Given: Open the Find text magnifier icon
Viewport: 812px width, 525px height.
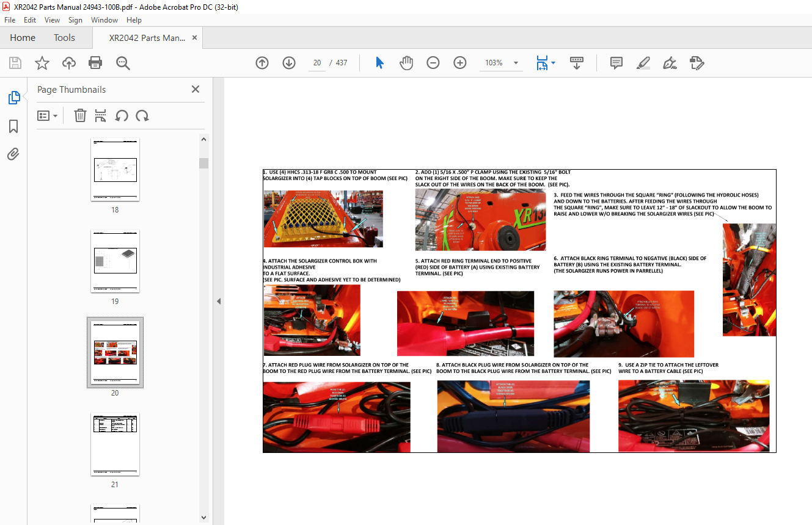Looking at the screenshot, I should coord(123,63).
